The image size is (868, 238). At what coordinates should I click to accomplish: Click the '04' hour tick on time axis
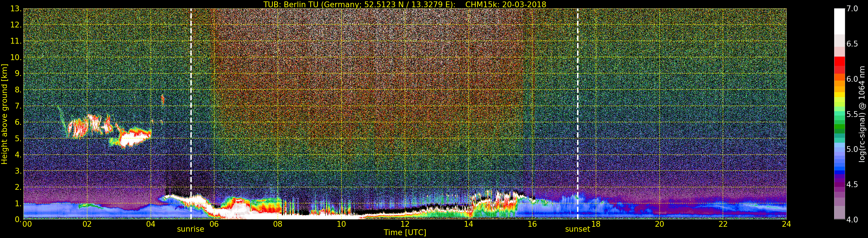(151, 224)
